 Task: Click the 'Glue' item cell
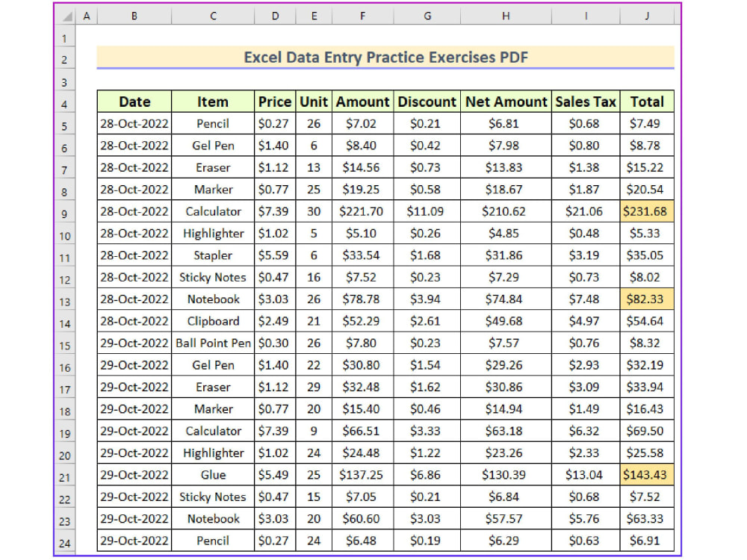(213, 475)
